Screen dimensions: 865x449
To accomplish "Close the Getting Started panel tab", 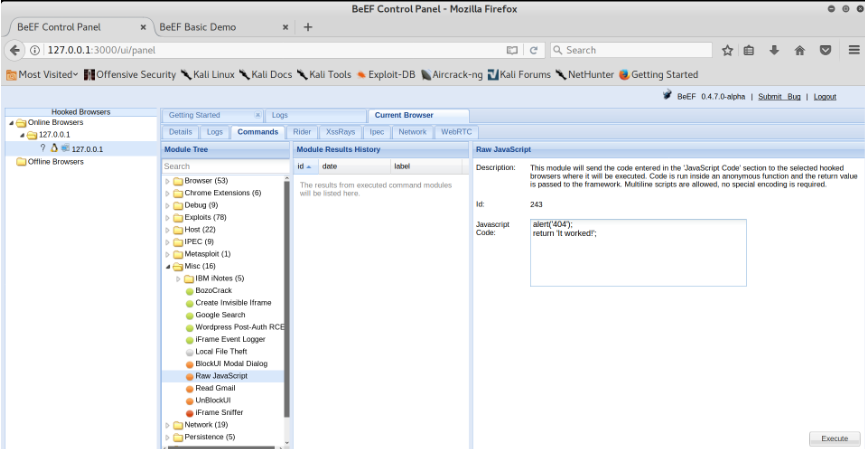I will click(x=257, y=115).
